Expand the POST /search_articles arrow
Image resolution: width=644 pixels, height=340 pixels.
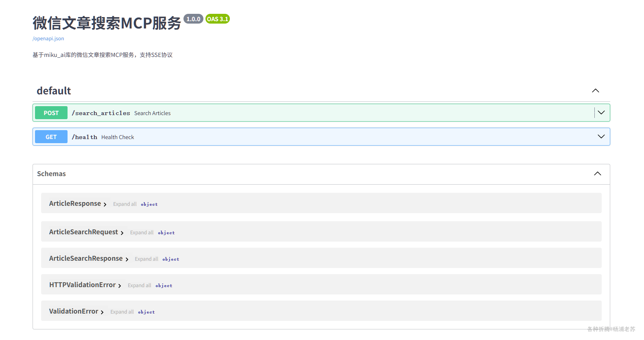(601, 113)
